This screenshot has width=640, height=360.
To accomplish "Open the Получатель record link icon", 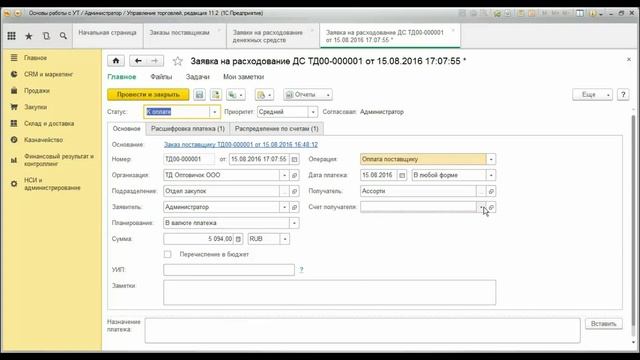I will point(491,191).
